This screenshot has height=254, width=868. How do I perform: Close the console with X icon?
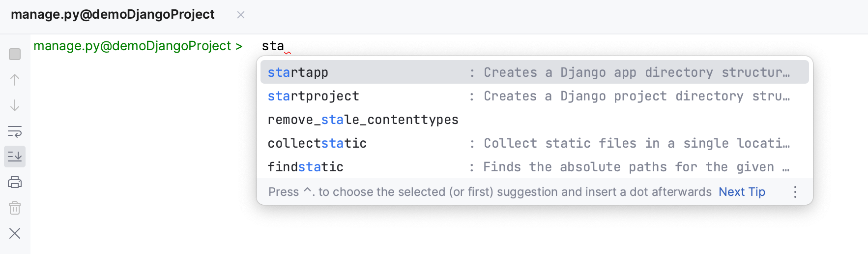pyautogui.click(x=15, y=233)
